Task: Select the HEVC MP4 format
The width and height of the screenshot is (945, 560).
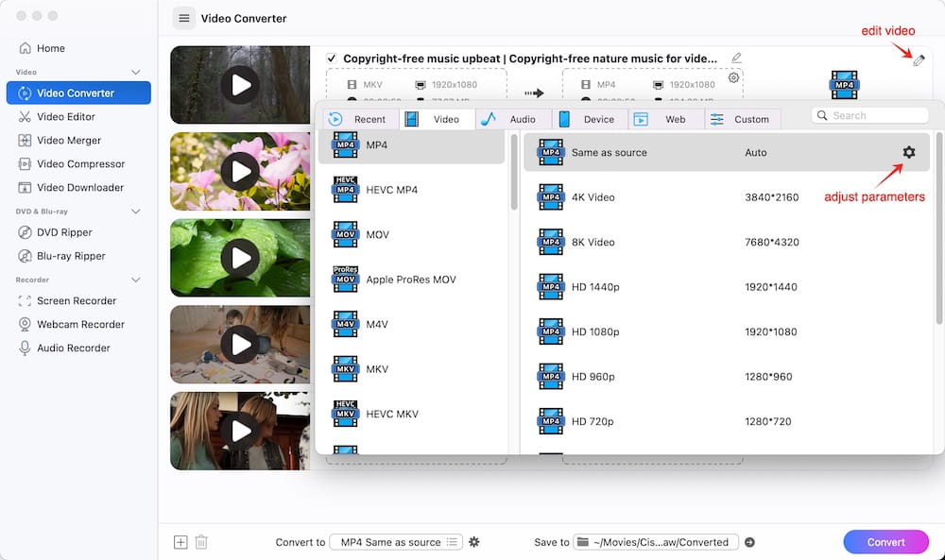Action: tap(412, 190)
